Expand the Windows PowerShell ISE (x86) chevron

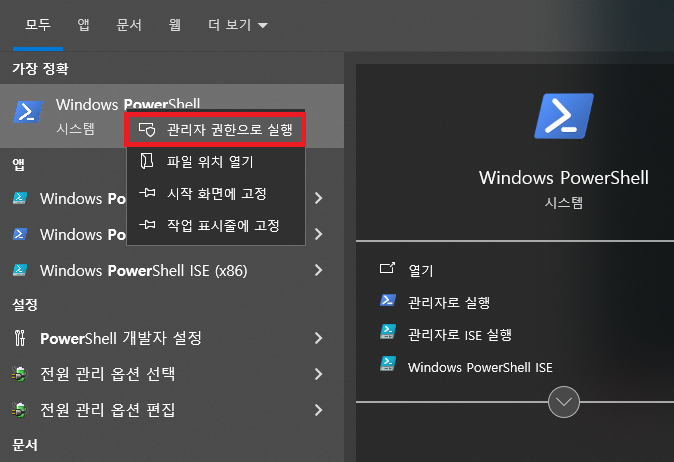(319, 270)
